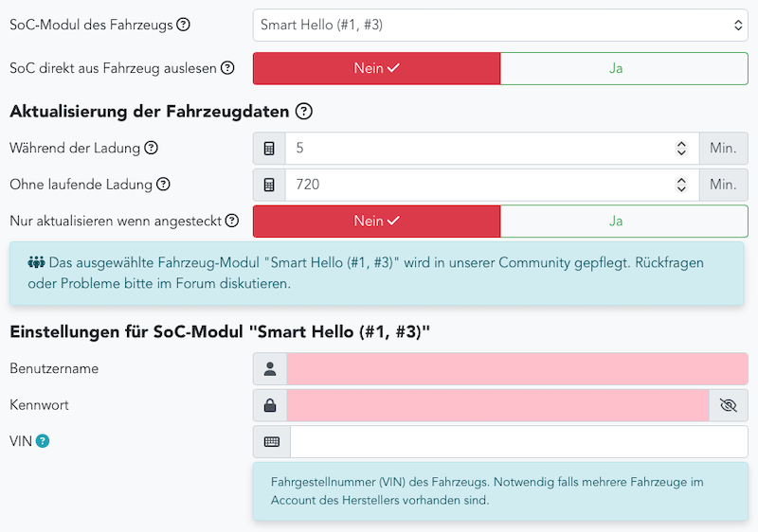Select Nein for SoC direkt aus Fahrzeug

(x=376, y=68)
